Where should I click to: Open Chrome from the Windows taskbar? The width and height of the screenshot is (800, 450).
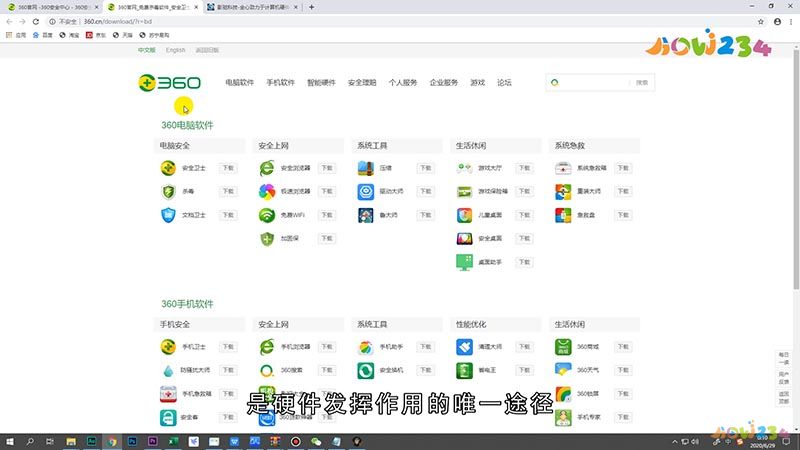pos(112,441)
